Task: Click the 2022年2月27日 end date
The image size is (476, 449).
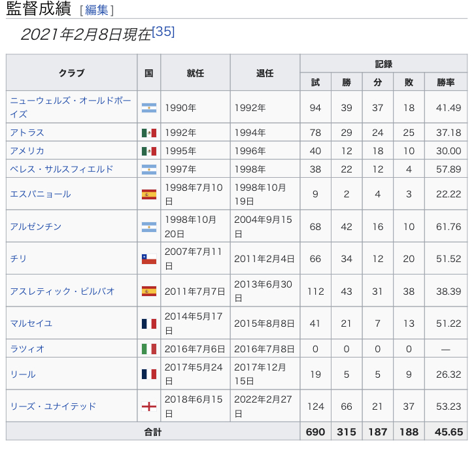Action: (x=263, y=407)
